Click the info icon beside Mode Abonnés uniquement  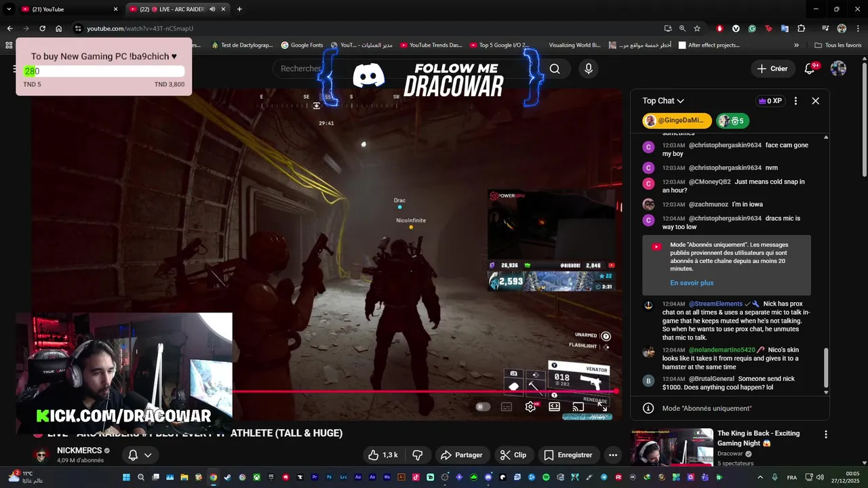coord(648,408)
